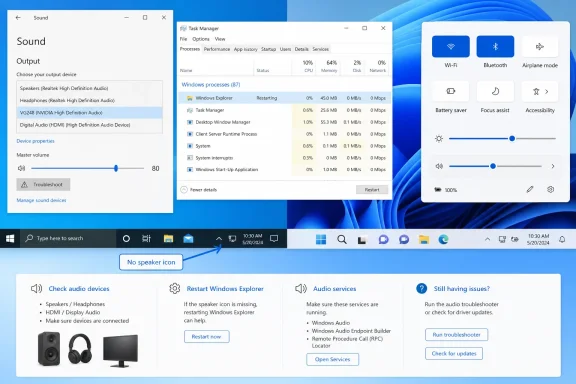Switch to Services tab
576x384 pixels.
(320, 49)
